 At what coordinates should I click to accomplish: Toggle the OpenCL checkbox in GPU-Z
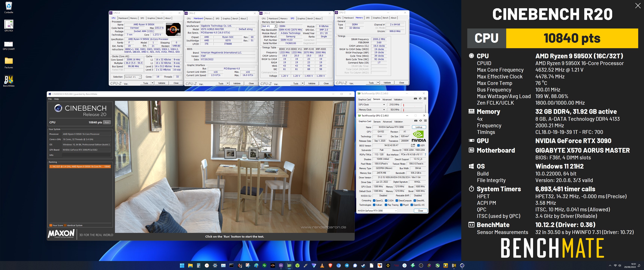point(374,201)
